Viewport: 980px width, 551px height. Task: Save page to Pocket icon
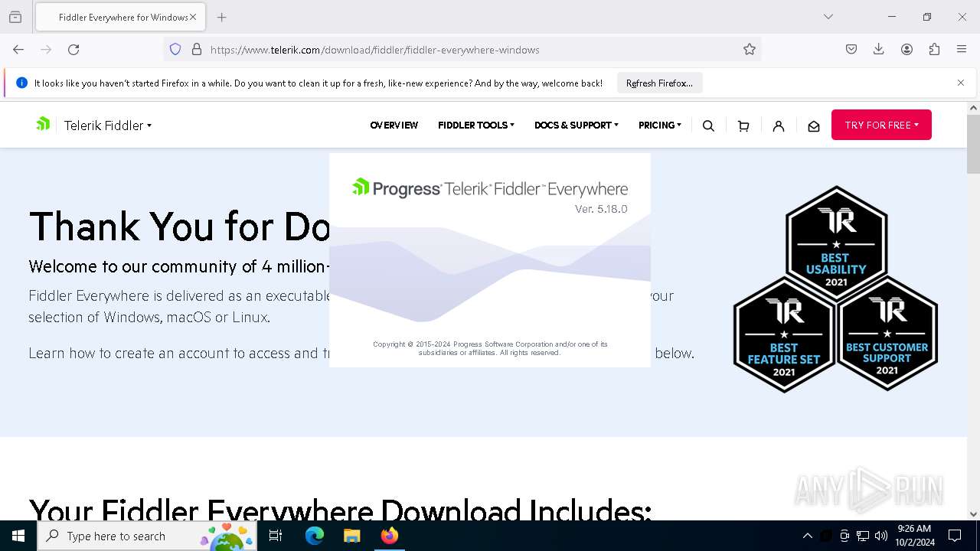point(851,49)
